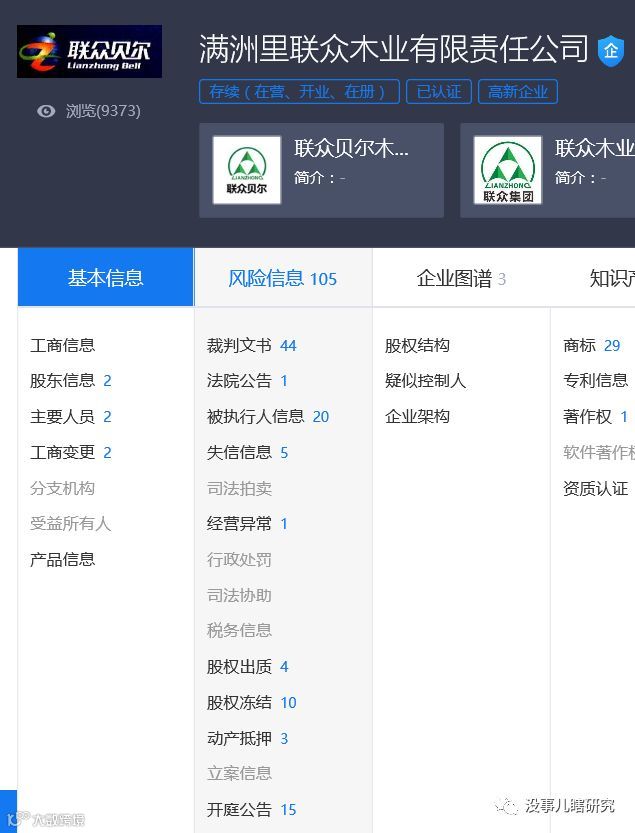Click the greyed-out 受益所有人 entry
Viewport: 635px width, 833px height.
click(x=70, y=523)
